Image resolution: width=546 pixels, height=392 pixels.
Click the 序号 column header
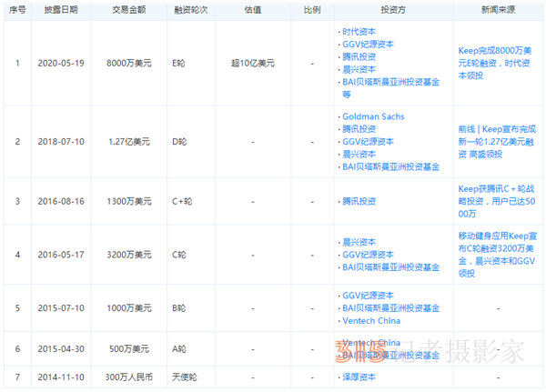point(17,10)
